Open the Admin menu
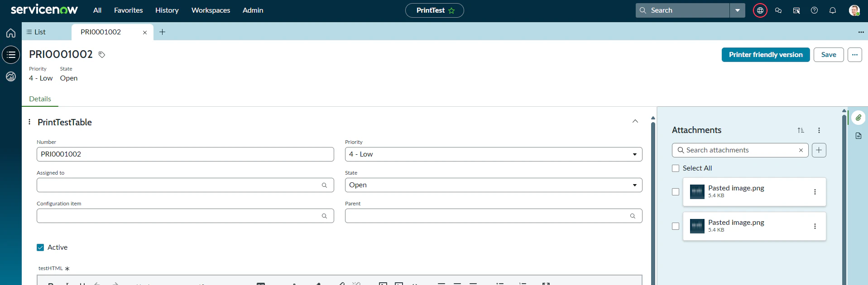Viewport: 868px width, 285px height. pyautogui.click(x=253, y=10)
